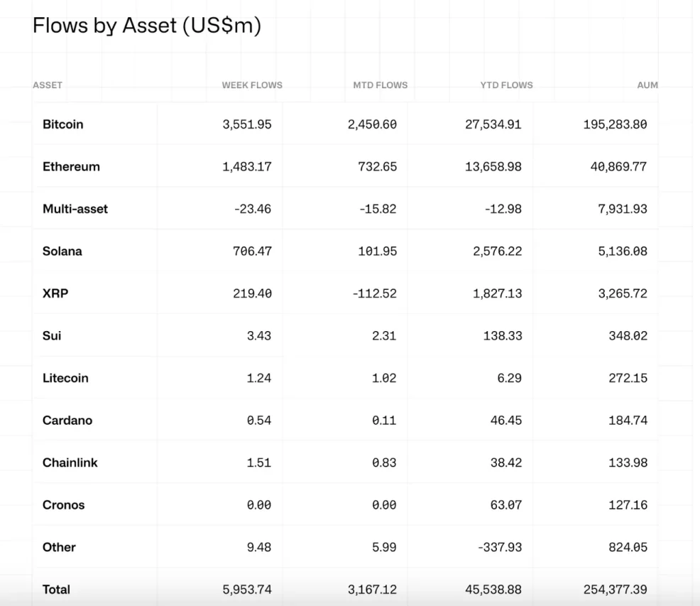Image resolution: width=700 pixels, height=606 pixels.
Task: Click the Total row label
Action: click(x=56, y=590)
